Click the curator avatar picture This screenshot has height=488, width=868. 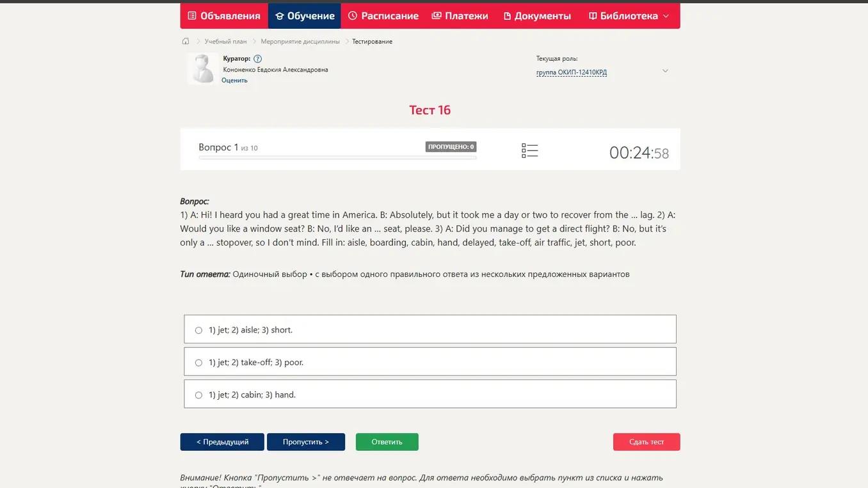pos(202,68)
